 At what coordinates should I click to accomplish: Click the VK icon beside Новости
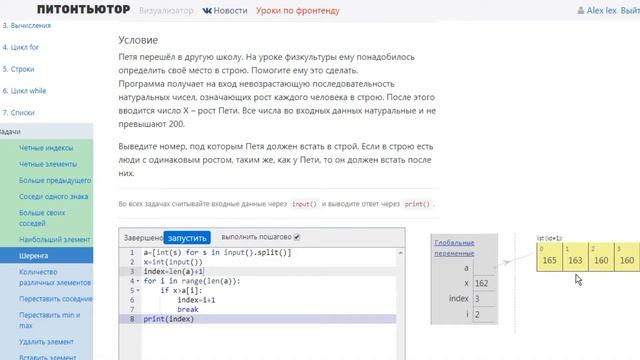[207, 11]
